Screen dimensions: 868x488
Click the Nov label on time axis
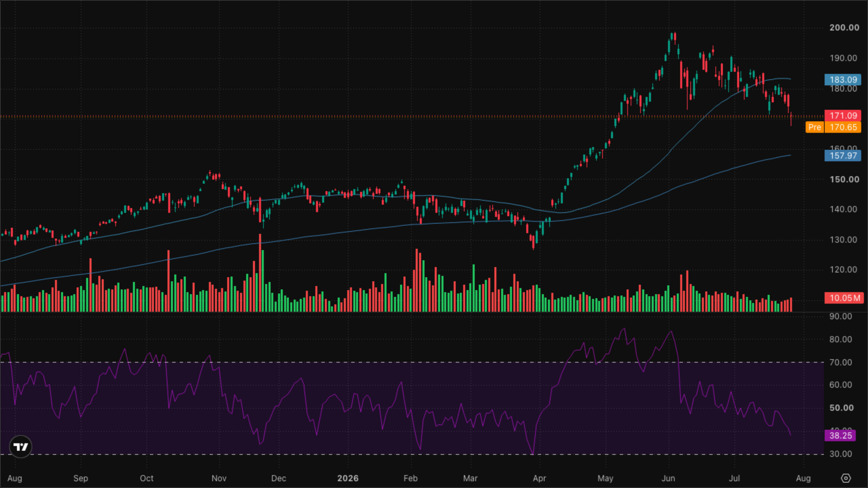point(219,478)
